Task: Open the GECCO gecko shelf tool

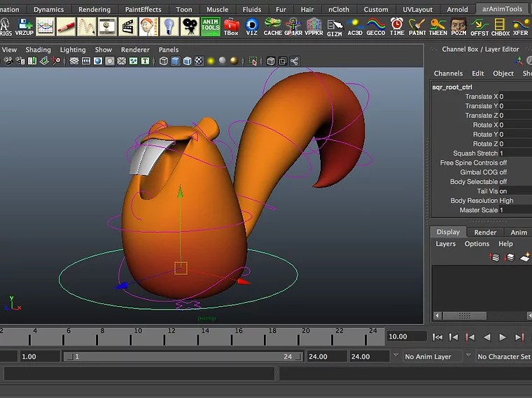Action: (x=376, y=27)
